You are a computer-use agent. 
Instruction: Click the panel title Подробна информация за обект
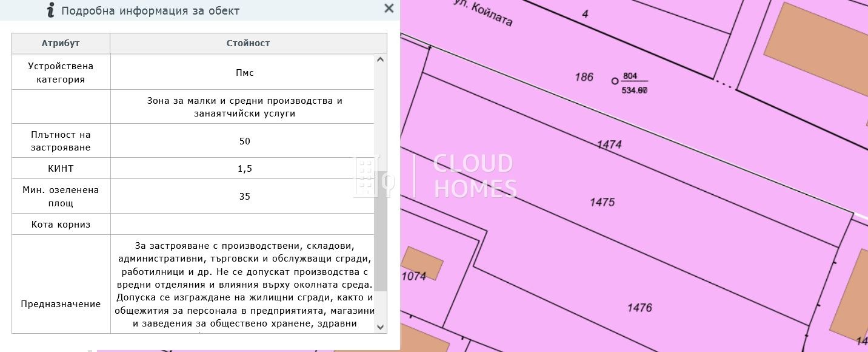[150, 10]
